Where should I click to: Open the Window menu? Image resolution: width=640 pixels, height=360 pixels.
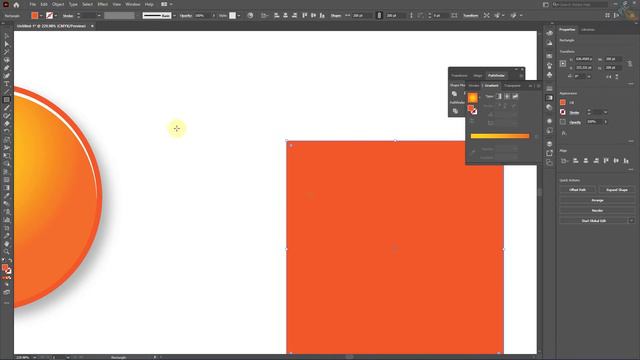pos(133,4)
